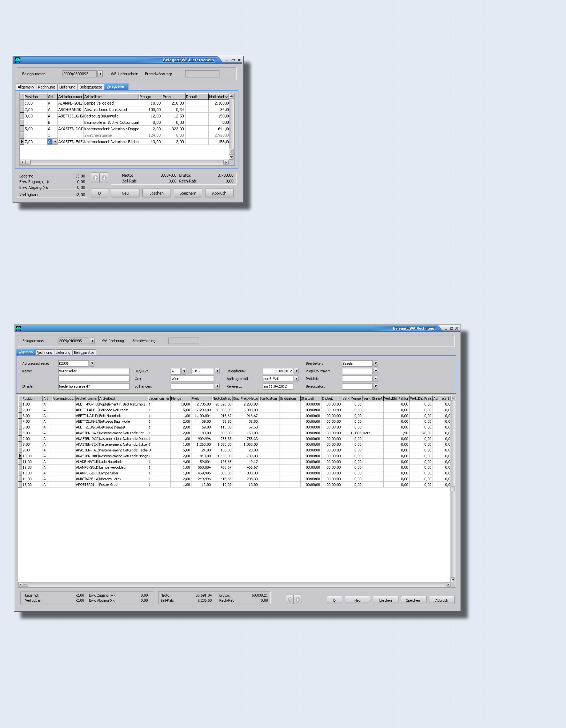
Task: Minimize the WE-Lieferschein window
Action: (227, 60)
